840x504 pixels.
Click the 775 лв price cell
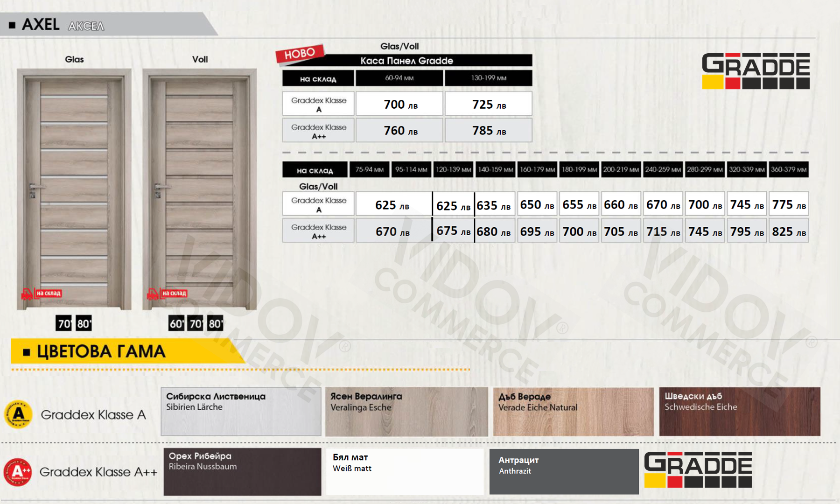click(x=789, y=204)
